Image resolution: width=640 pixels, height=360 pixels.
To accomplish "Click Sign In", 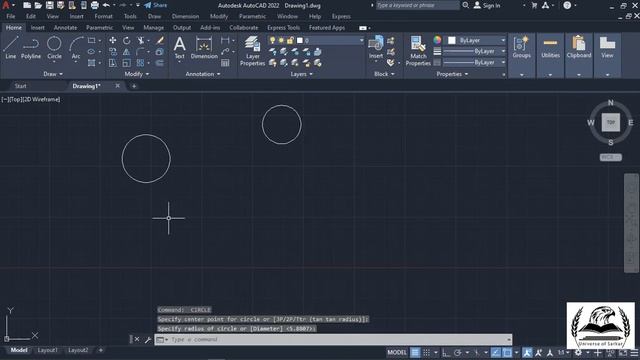I will (487, 5).
